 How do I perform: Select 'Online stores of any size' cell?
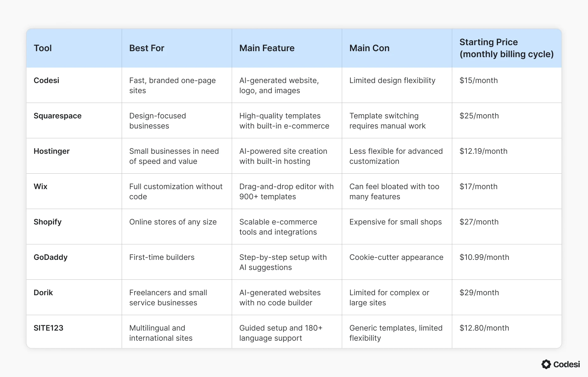pos(173,222)
